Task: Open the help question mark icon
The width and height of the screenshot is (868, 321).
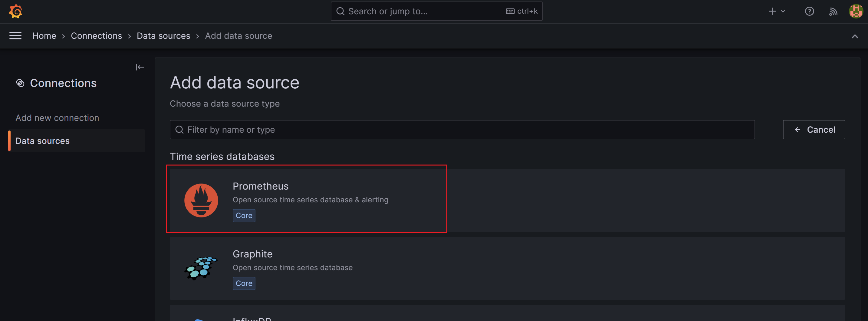Action: pyautogui.click(x=809, y=11)
